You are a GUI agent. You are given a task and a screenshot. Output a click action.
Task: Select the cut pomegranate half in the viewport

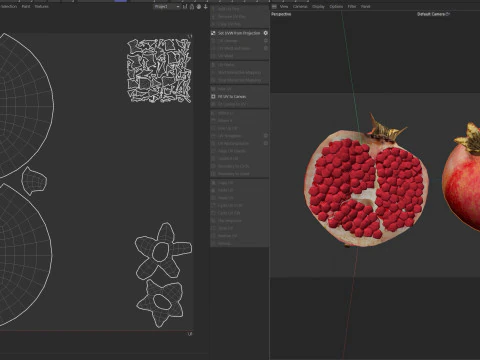(x=366, y=187)
